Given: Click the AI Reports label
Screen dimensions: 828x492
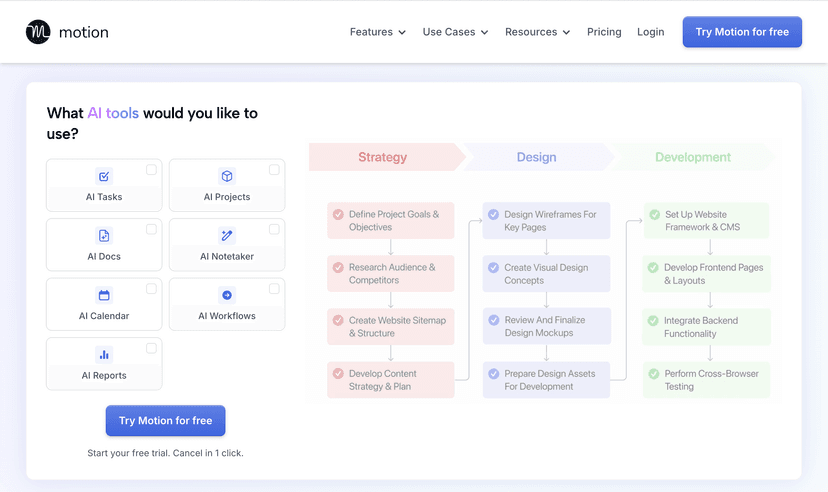Looking at the screenshot, I should click(104, 376).
